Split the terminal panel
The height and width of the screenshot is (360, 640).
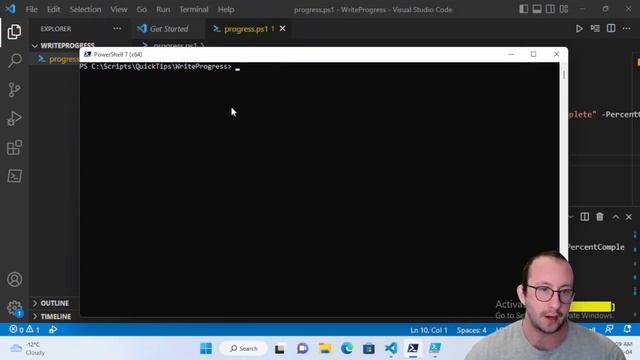(x=584, y=217)
